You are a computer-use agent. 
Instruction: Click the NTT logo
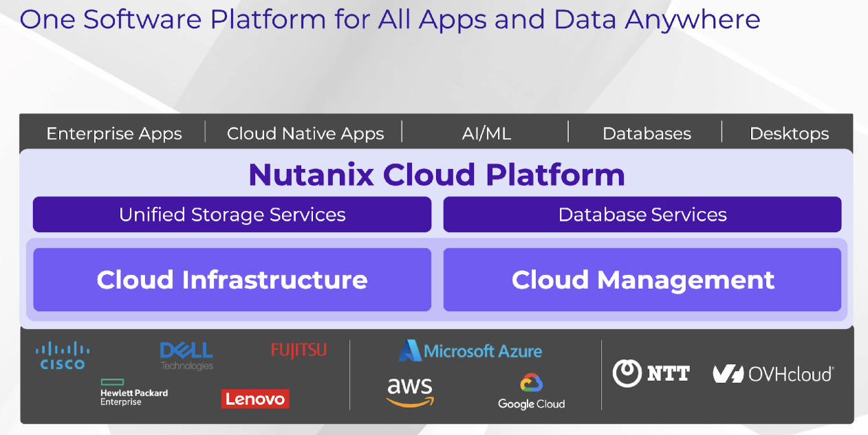651,373
